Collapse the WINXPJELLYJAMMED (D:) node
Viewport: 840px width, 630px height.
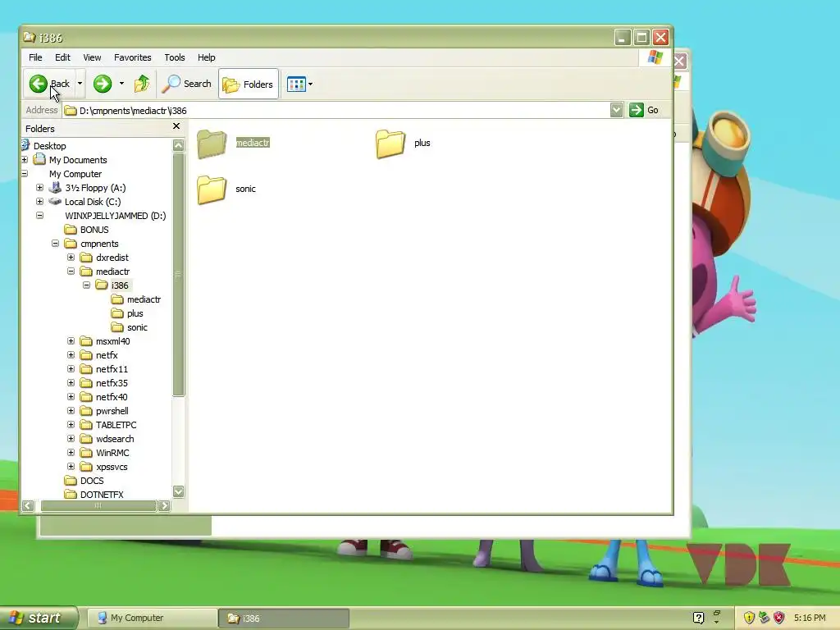pyautogui.click(x=39, y=216)
